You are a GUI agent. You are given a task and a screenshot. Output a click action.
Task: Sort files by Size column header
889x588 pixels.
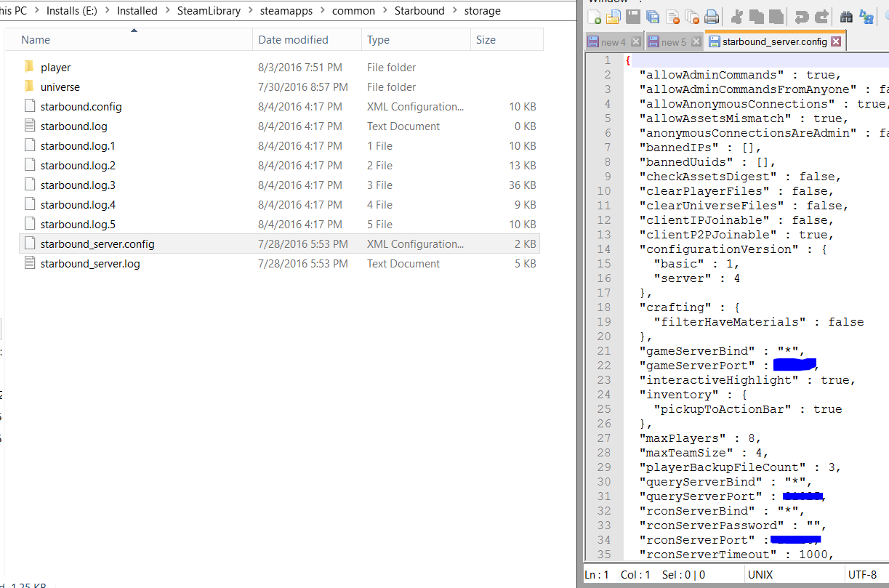click(486, 40)
